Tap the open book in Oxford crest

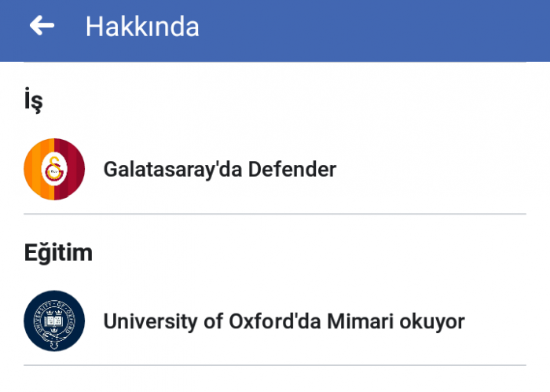[53, 321]
